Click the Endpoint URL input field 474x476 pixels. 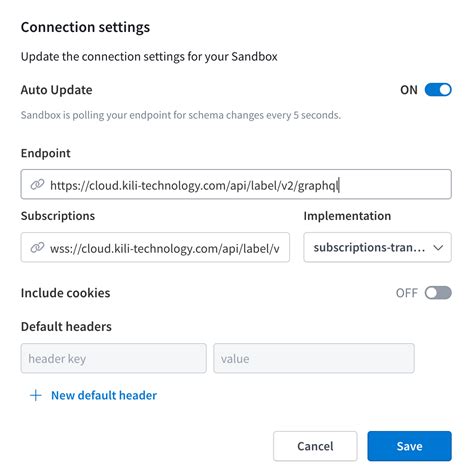click(x=236, y=184)
